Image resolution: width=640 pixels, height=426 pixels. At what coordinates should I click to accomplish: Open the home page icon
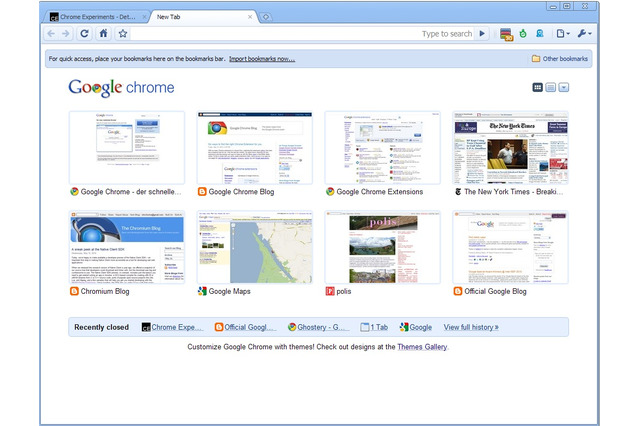pyautogui.click(x=104, y=33)
